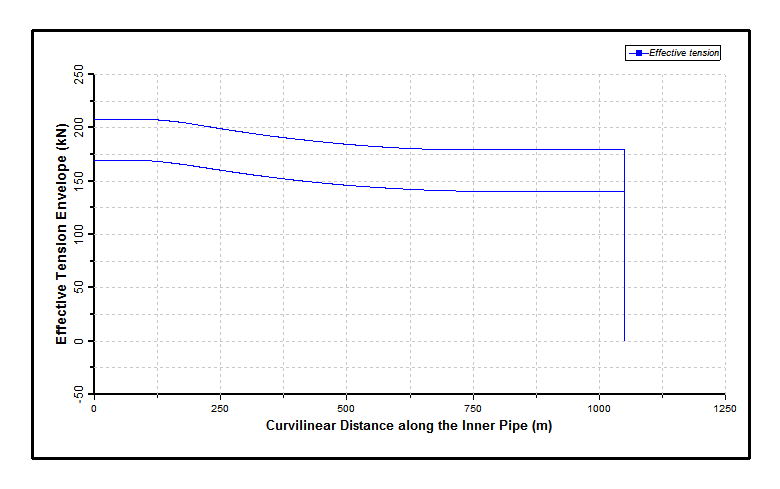Click the 750 tick label on the x-axis
This screenshot has height=489, width=780.
(473, 408)
